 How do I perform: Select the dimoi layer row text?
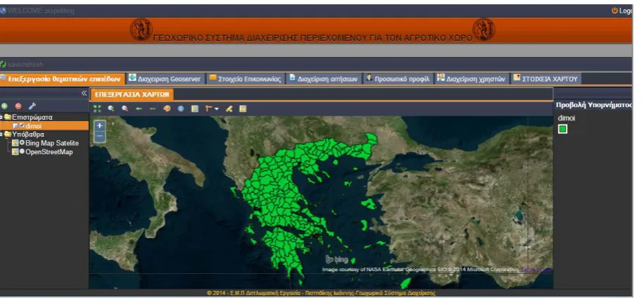coord(33,126)
